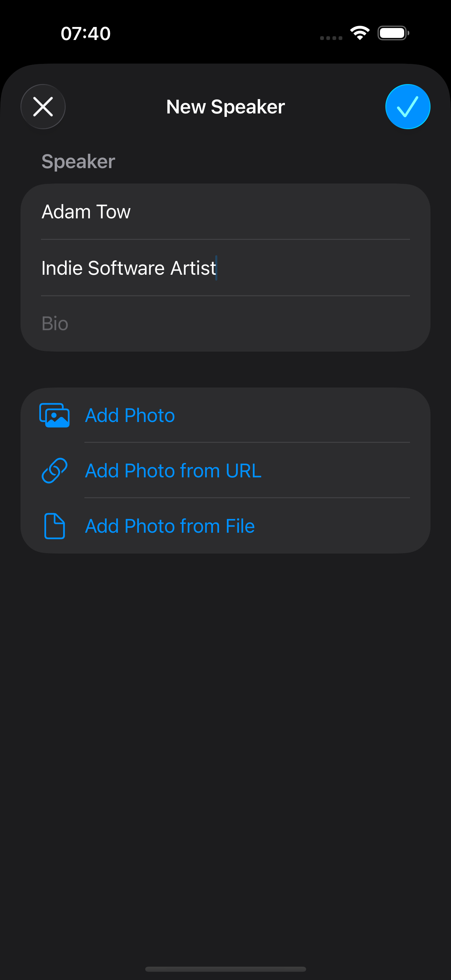Tap the cellular signal dots
The image size is (451, 980).
[x=331, y=38]
